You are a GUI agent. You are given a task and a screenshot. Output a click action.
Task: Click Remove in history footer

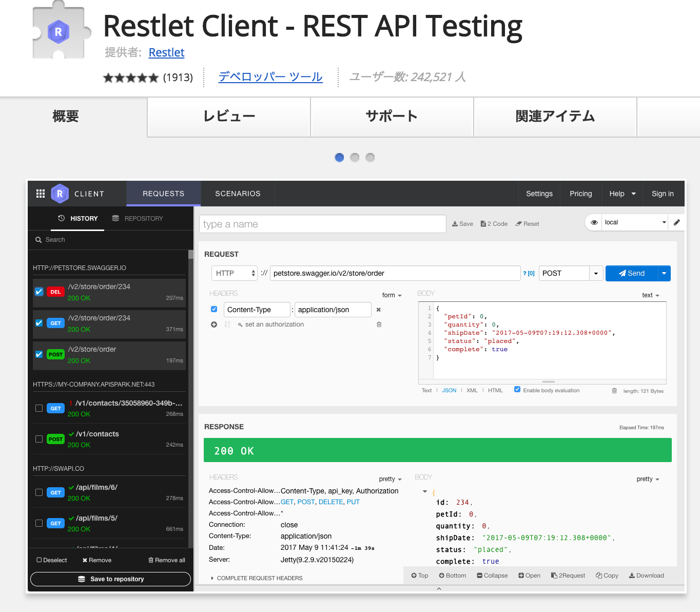97,560
